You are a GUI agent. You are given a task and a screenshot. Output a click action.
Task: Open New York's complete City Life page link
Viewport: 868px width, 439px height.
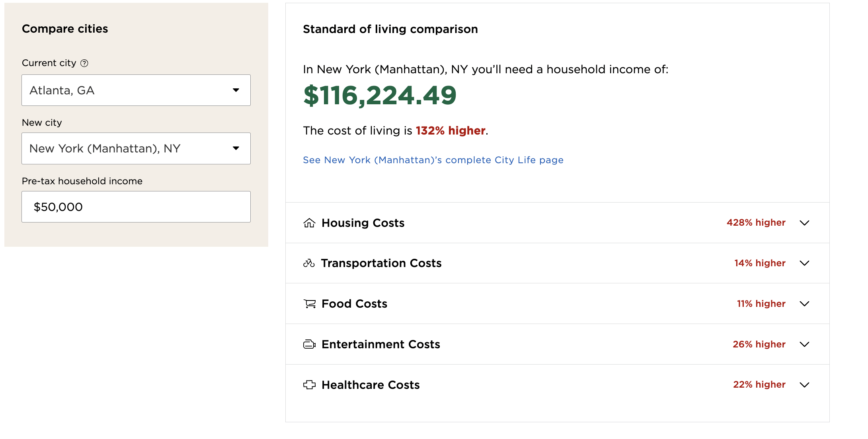pyautogui.click(x=433, y=160)
